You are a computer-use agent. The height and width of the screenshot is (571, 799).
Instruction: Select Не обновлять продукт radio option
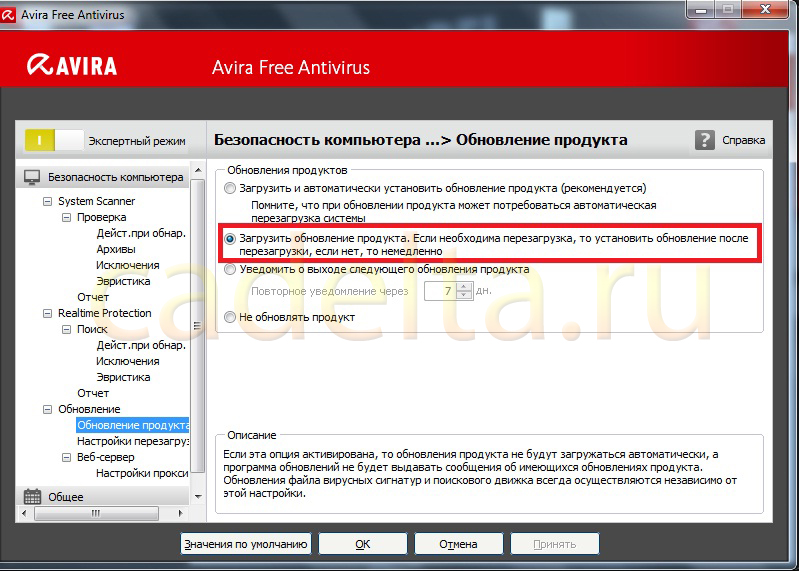[230, 317]
